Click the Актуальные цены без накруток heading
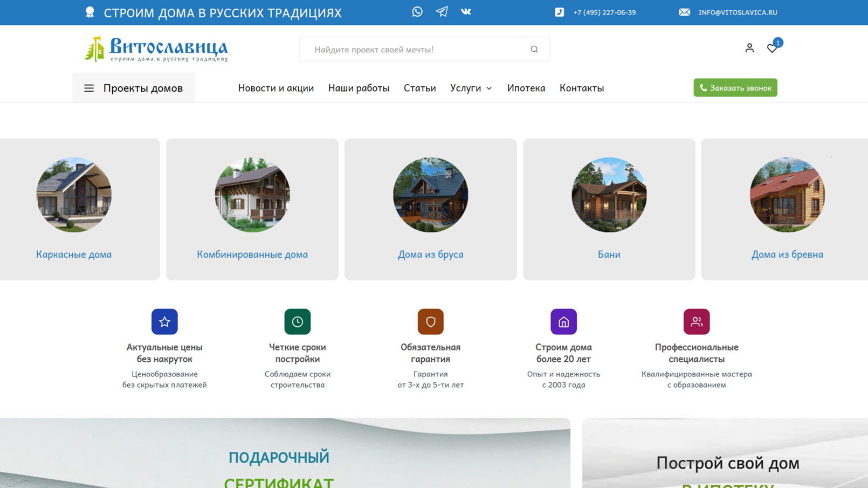868x488 pixels. tap(164, 353)
